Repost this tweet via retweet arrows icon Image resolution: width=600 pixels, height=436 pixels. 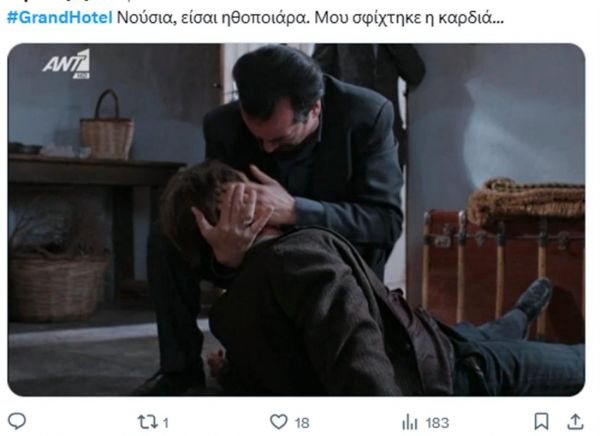coord(148,422)
